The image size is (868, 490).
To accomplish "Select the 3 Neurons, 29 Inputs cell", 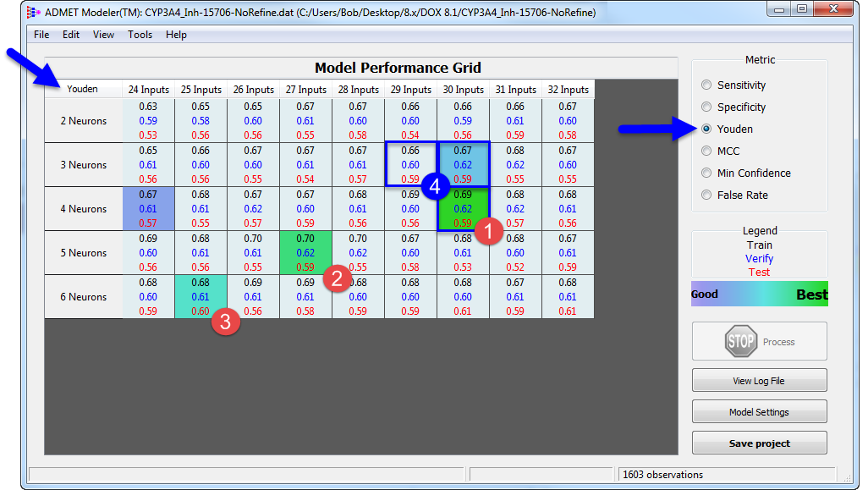I will pos(410,164).
